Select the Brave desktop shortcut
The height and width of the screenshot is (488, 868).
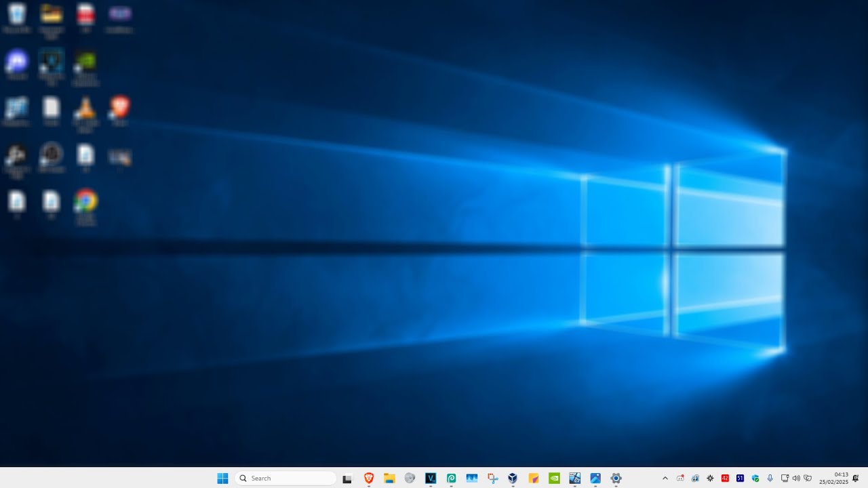click(119, 111)
